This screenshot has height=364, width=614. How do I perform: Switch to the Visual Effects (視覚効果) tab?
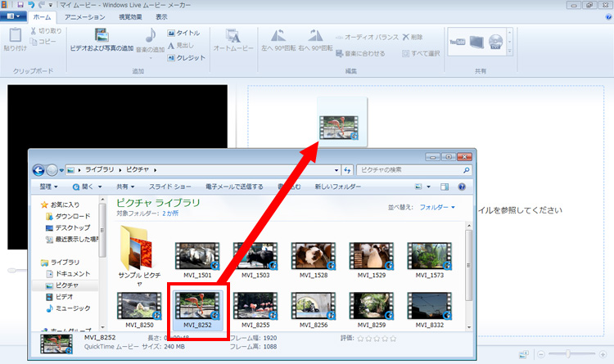point(130,17)
